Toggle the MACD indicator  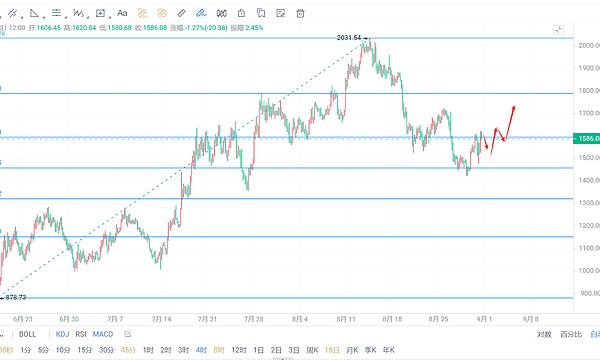pyautogui.click(x=103, y=334)
